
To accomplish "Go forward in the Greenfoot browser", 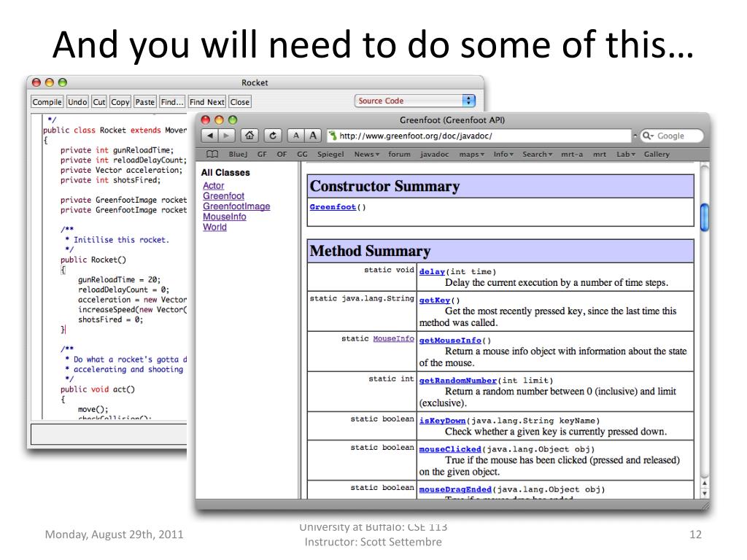I will [226, 136].
